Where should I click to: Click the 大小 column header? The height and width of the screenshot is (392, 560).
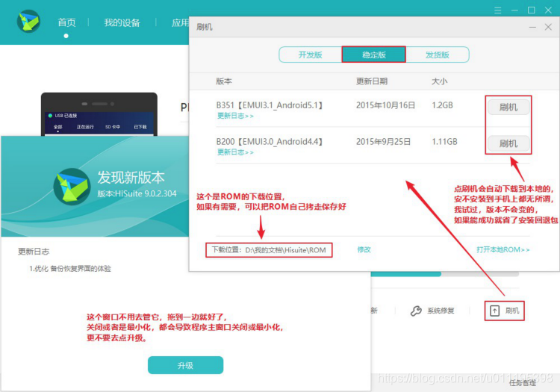coord(439,81)
